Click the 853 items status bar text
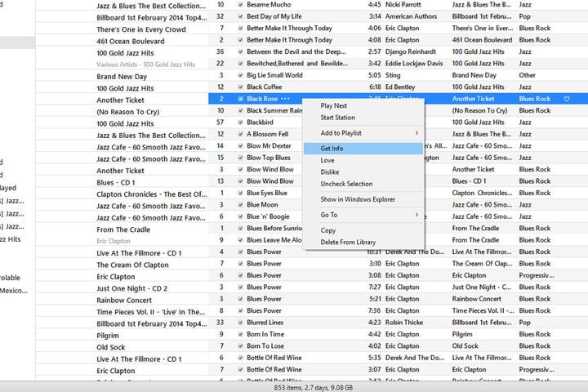The width and height of the screenshot is (588, 392). 314,387
